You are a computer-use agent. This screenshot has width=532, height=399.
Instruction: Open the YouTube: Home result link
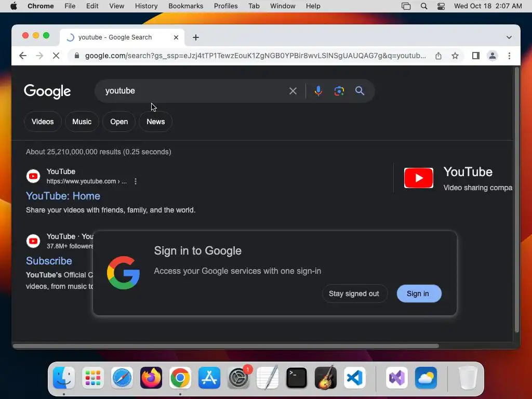pyautogui.click(x=63, y=196)
